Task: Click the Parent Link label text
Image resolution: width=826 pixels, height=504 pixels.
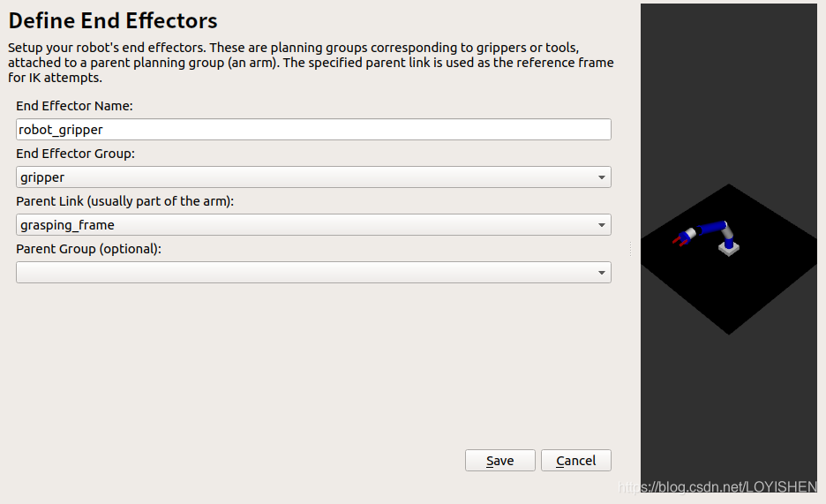Action: pos(124,201)
